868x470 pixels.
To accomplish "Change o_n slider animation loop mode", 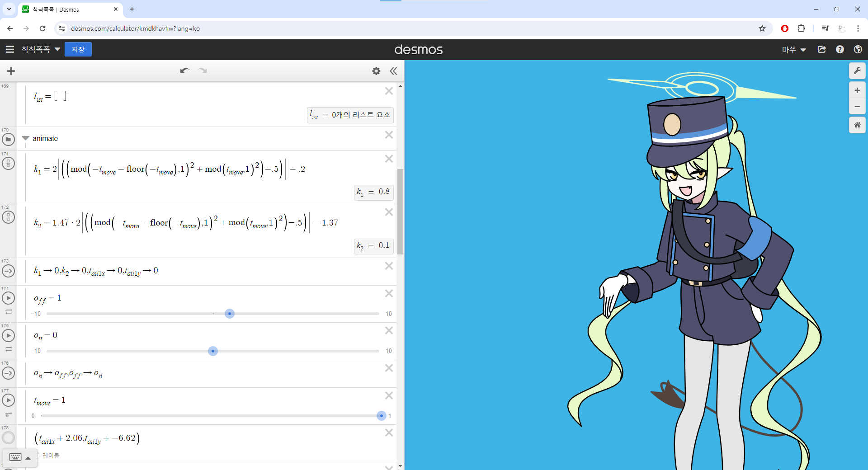I will tap(9, 349).
